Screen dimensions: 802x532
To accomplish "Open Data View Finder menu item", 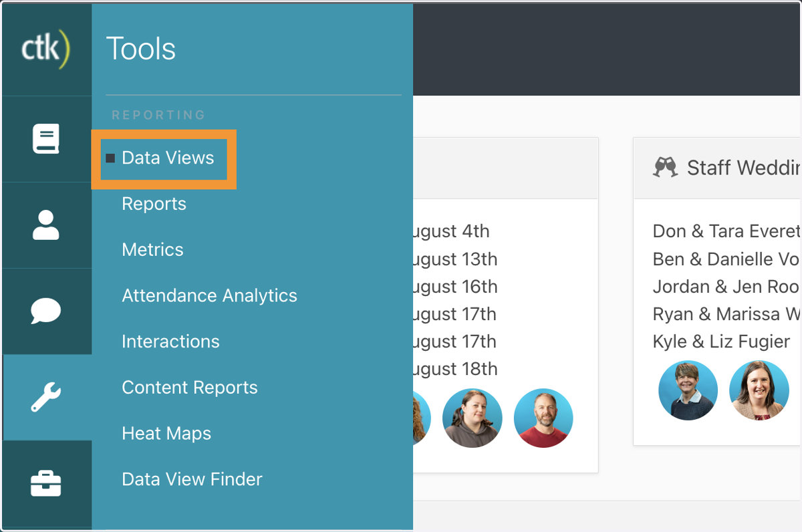I will (192, 479).
